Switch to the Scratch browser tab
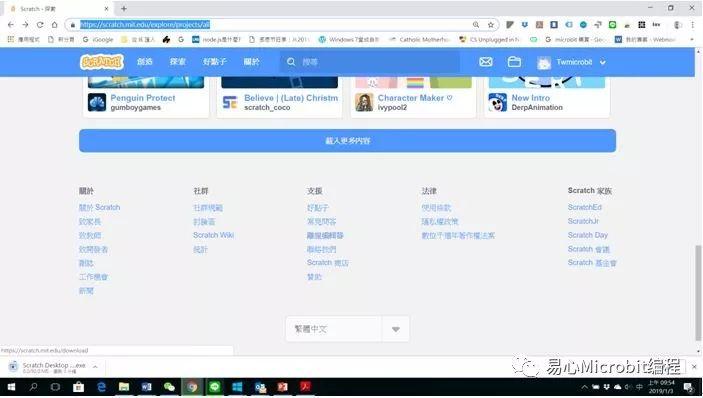The width and height of the screenshot is (703, 398). tap(58, 9)
